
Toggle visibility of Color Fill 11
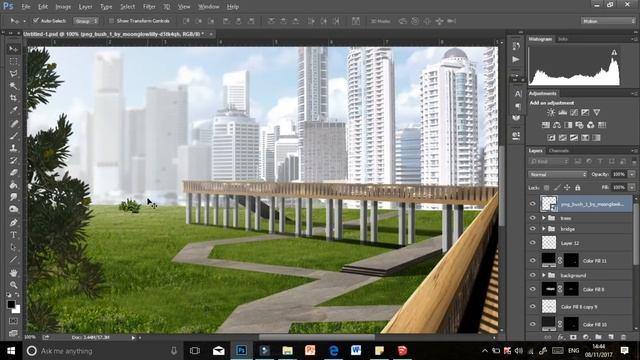tap(533, 260)
